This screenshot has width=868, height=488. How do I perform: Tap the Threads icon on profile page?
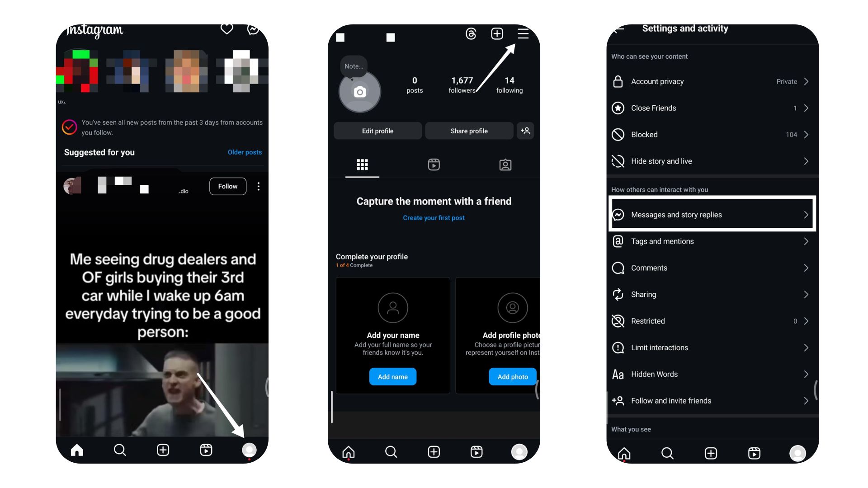471,33
